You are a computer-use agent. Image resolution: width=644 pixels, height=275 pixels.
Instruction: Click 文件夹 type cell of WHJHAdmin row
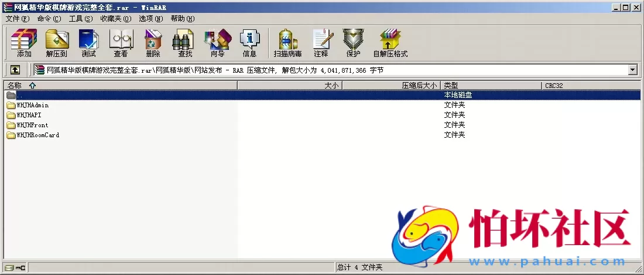(x=455, y=105)
